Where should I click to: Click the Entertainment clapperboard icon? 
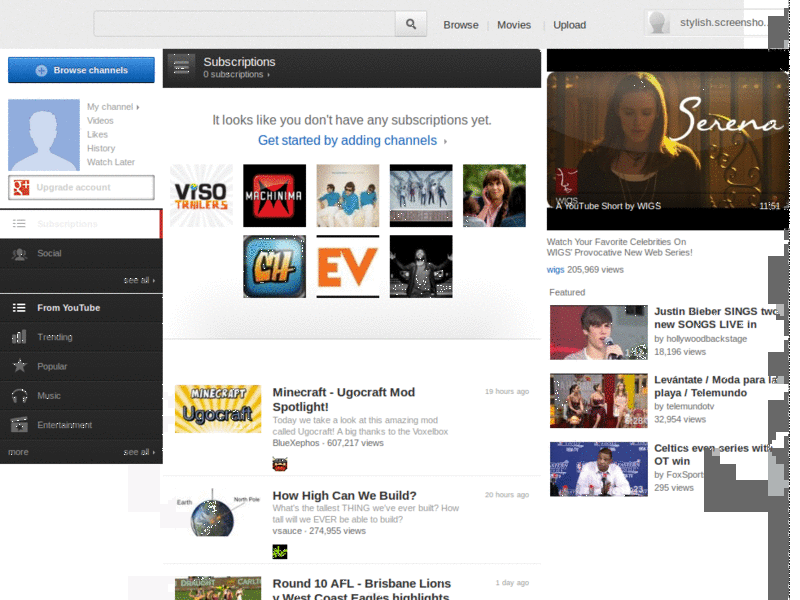tap(19, 424)
